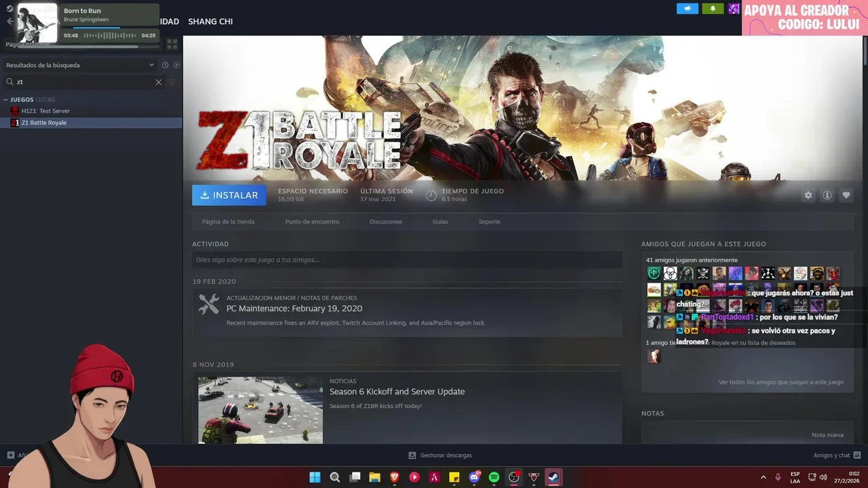The image size is (868, 488).
Task: Select Z1 Battle Royale in library list
Action: pos(91,123)
